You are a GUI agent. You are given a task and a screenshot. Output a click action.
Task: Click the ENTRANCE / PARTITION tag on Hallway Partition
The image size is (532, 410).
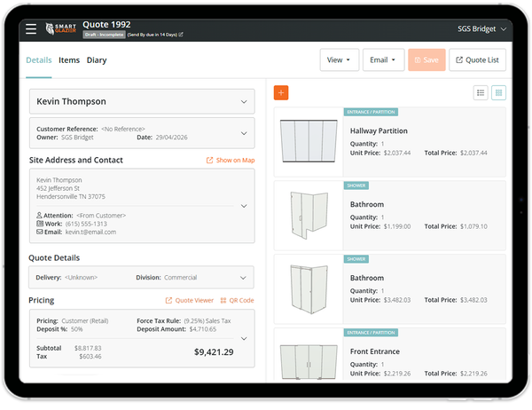coord(371,112)
